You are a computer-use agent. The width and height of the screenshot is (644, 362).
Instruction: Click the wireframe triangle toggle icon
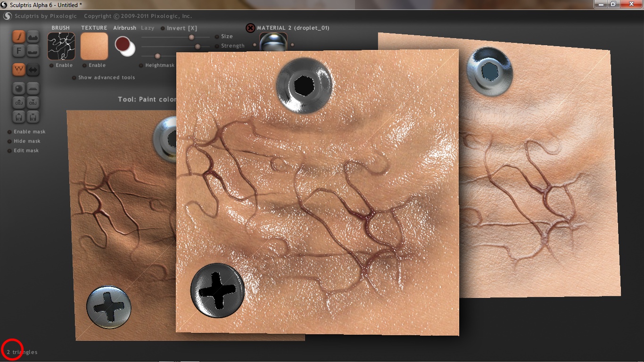[x=19, y=69]
